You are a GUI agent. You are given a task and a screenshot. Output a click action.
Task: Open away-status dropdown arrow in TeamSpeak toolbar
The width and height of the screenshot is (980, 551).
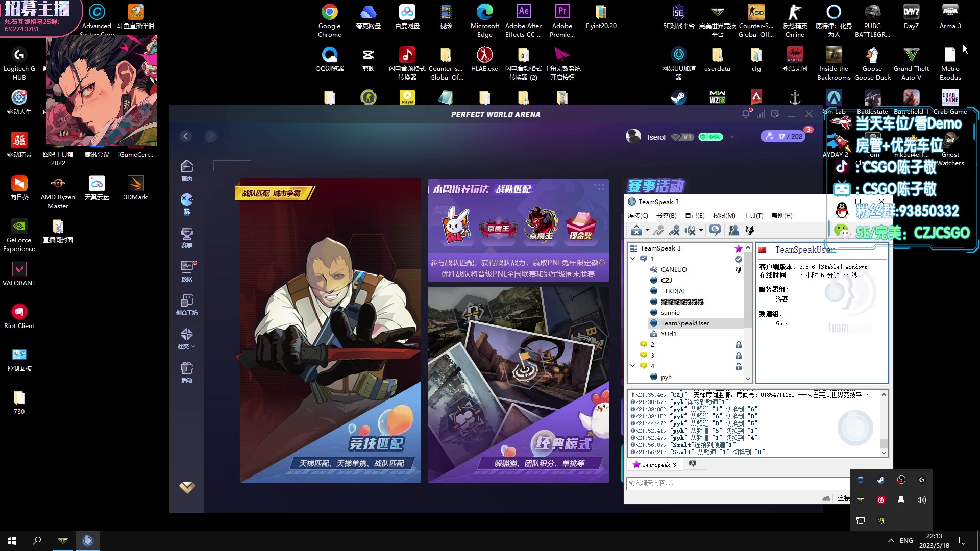coord(647,230)
